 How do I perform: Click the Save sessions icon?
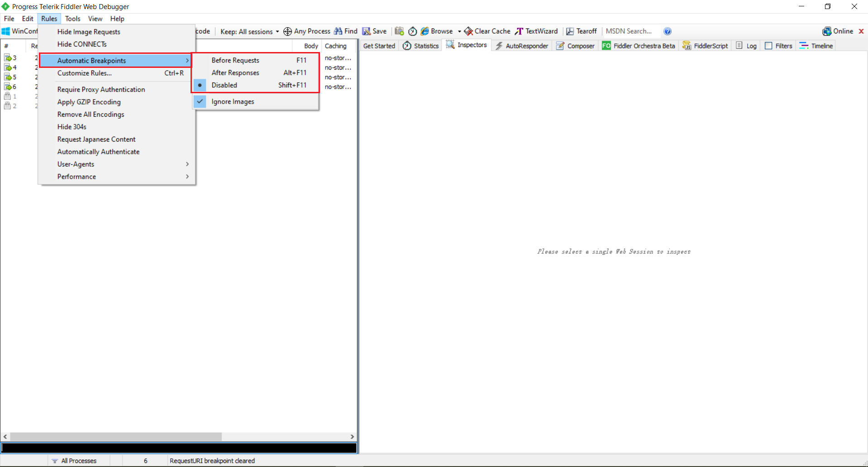pyautogui.click(x=366, y=31)
